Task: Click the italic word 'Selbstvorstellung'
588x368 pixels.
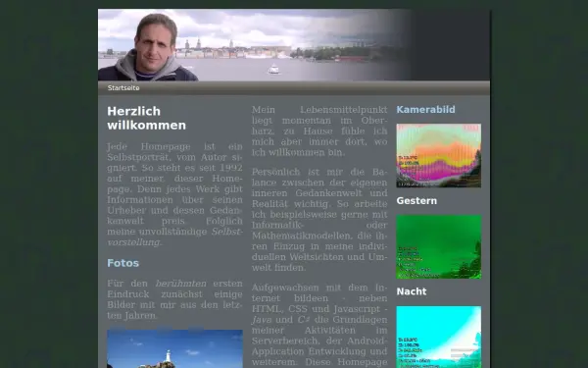Action: [174, 237]
